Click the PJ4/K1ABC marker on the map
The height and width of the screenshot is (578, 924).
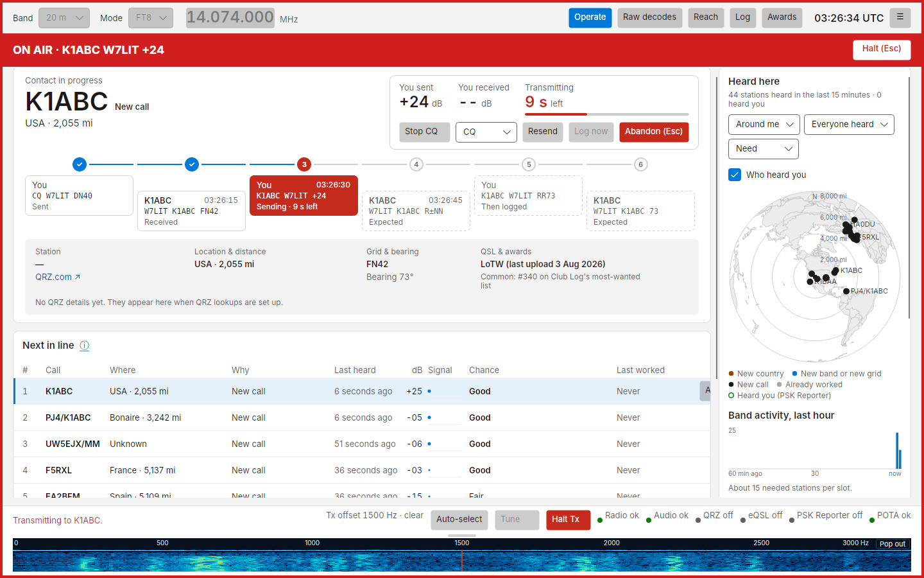(x=846, y=292)
